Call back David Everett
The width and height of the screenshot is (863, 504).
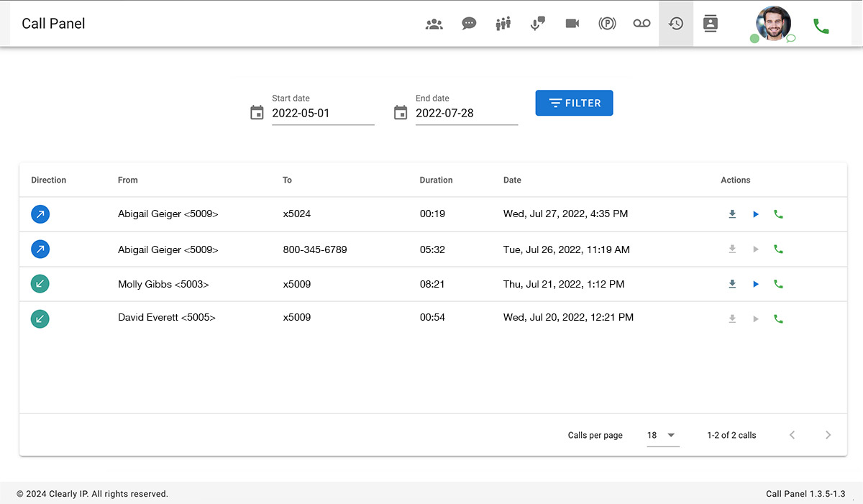tap(778, 319)
